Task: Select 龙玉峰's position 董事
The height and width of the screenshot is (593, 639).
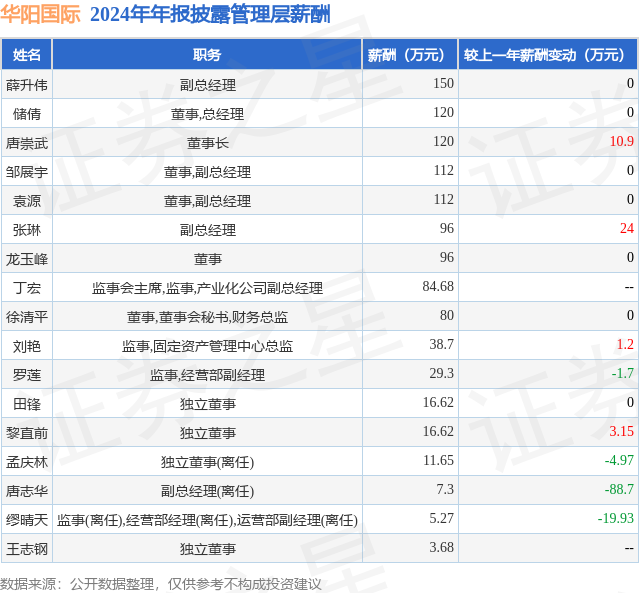Action: click(x=208, y=259)
